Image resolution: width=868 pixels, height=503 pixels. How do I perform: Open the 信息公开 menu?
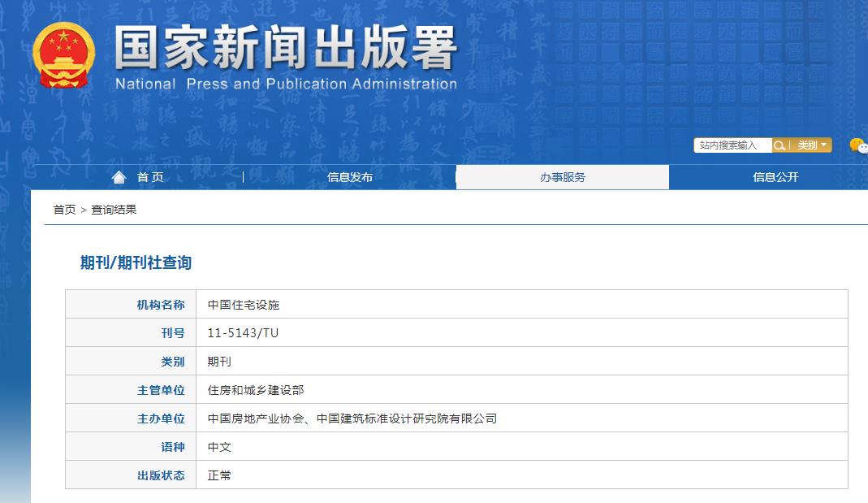coord(776,177)
